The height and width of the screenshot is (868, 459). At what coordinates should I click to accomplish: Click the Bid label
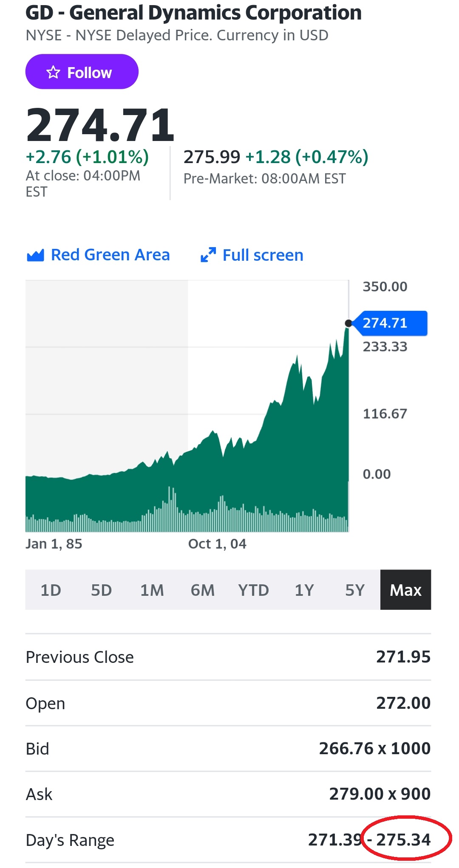point(37,749)
